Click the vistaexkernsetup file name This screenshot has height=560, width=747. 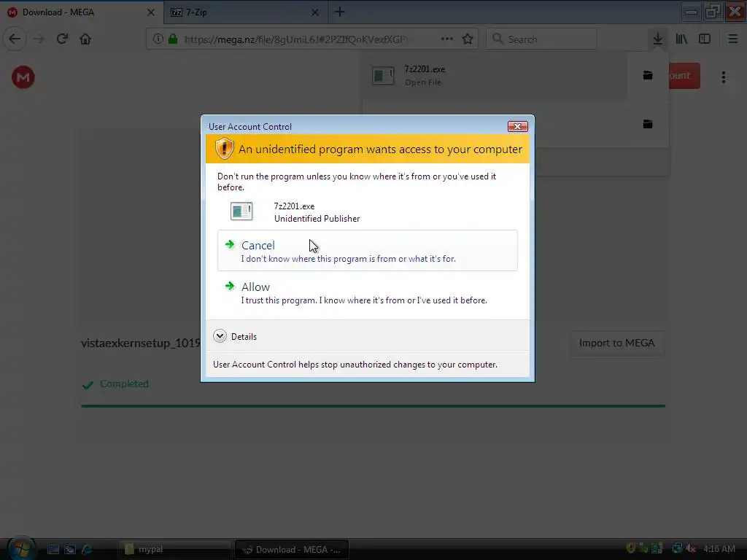coord(141,343)
